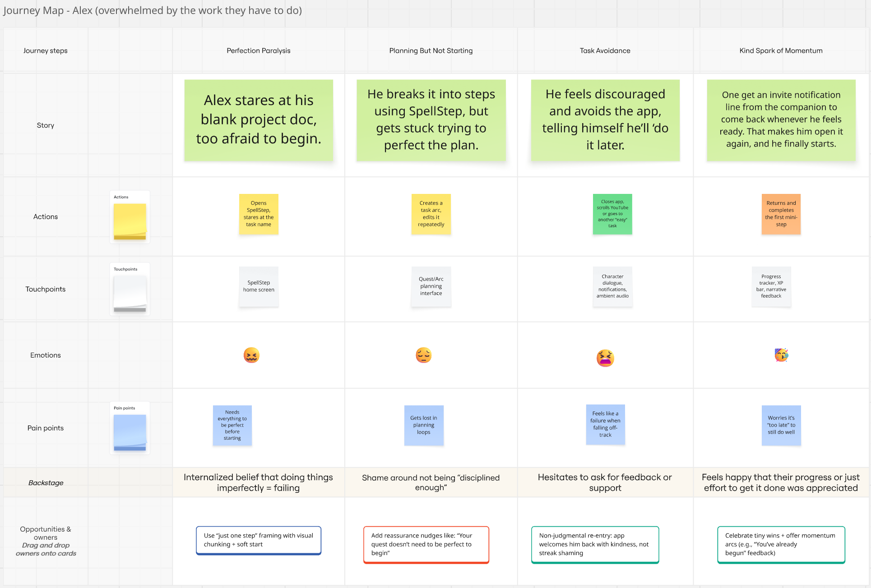
Task: Open the 'just one step framing' opportunity card
Action: pos(259,540)
